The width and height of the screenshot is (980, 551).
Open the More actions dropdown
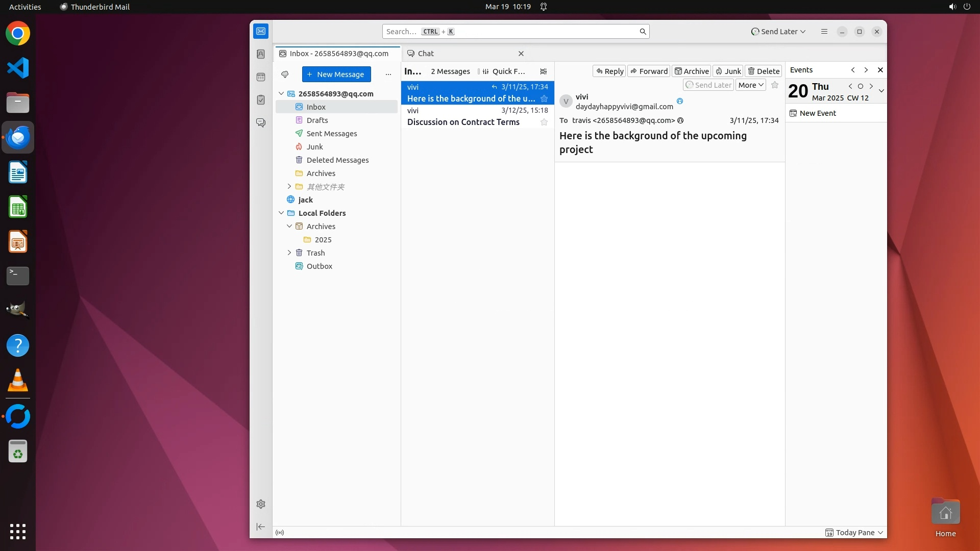tap(750, 85)
